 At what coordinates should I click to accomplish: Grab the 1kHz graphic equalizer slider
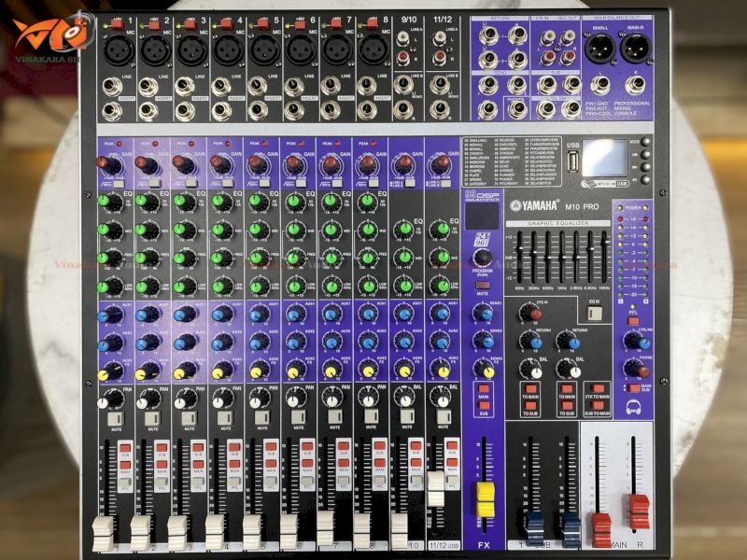562,258
